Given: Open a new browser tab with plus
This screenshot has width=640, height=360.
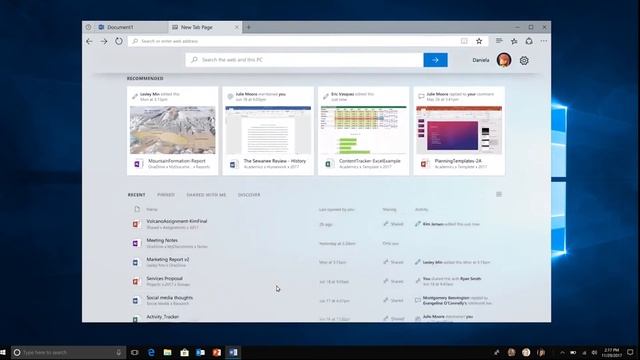Looking at the screenshot, I should (249, 27).
